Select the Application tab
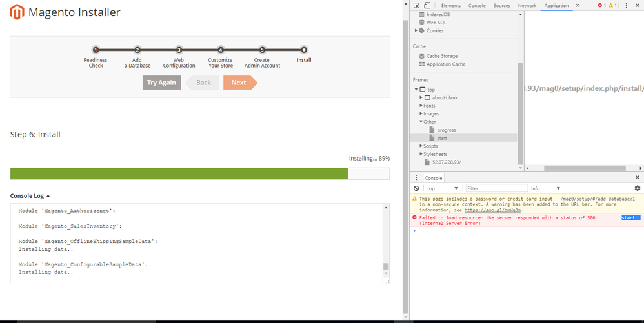This screenshot has height=323, width=644. pyautogui.click(x=556, y=5)
